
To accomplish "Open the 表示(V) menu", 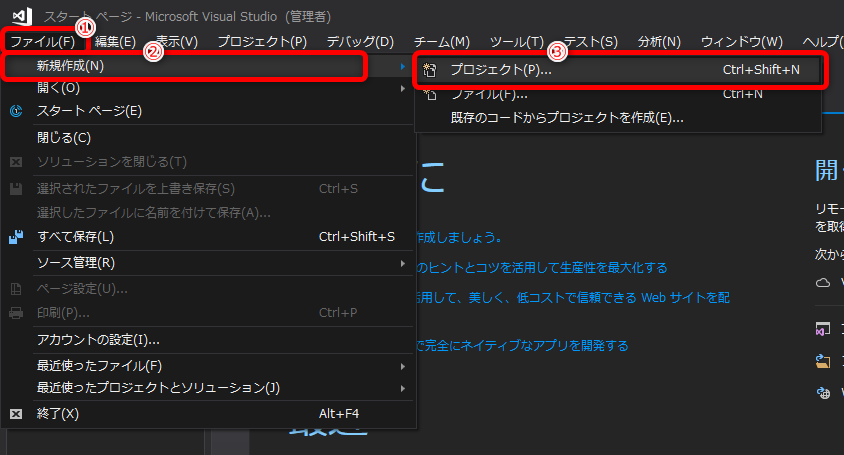I will (177, 41).
